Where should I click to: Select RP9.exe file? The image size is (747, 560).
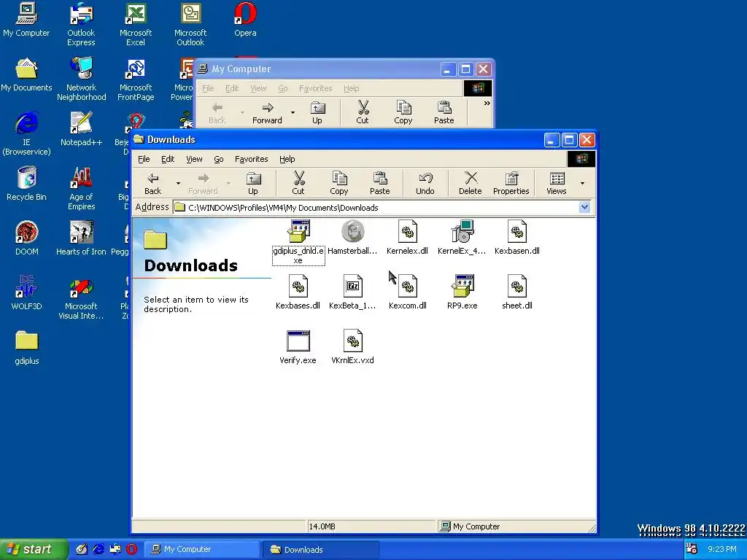point(462,292)
